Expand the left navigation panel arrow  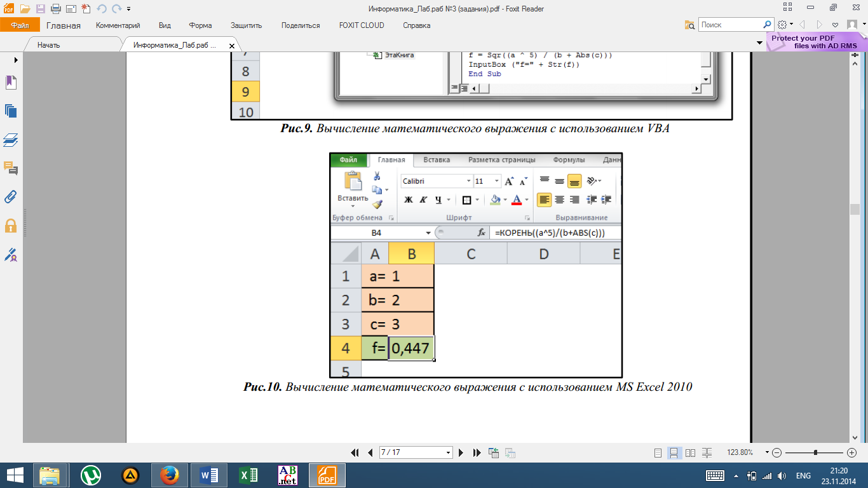point(15,60)
